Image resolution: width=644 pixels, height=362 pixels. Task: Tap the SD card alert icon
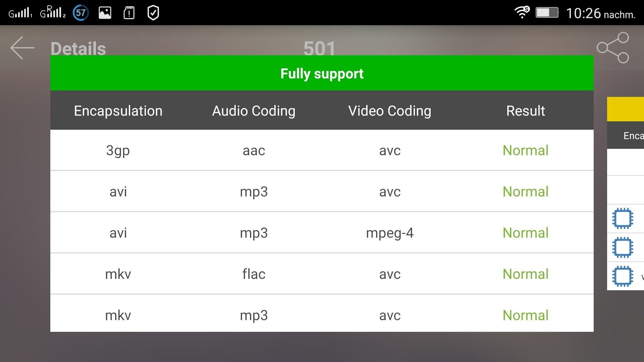point(129,13)
